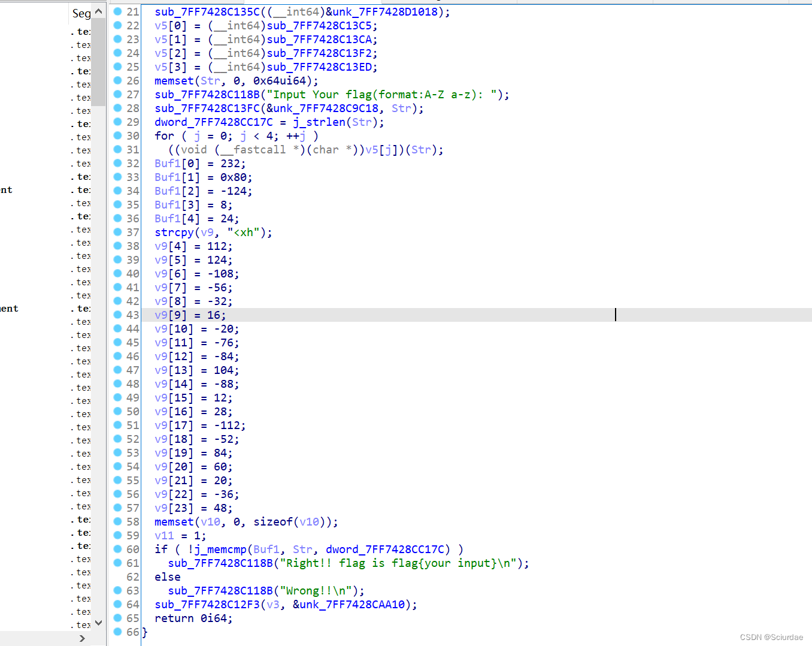Expand the collapsed panel via the right arrow
This screenshot has width=812, height=646.
coord(82,638)
